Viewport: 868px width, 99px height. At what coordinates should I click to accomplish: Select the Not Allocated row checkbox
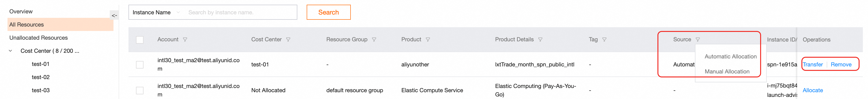tap(140, 90)
